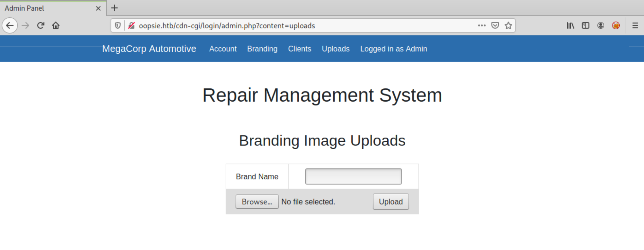Toggle the sidebar view
Viewport: 644px width, 250px height.
pos(586,26)
